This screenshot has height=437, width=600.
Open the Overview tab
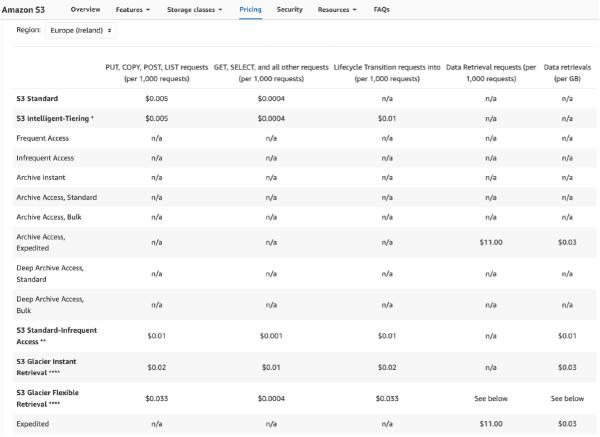(x=85, y=10)
